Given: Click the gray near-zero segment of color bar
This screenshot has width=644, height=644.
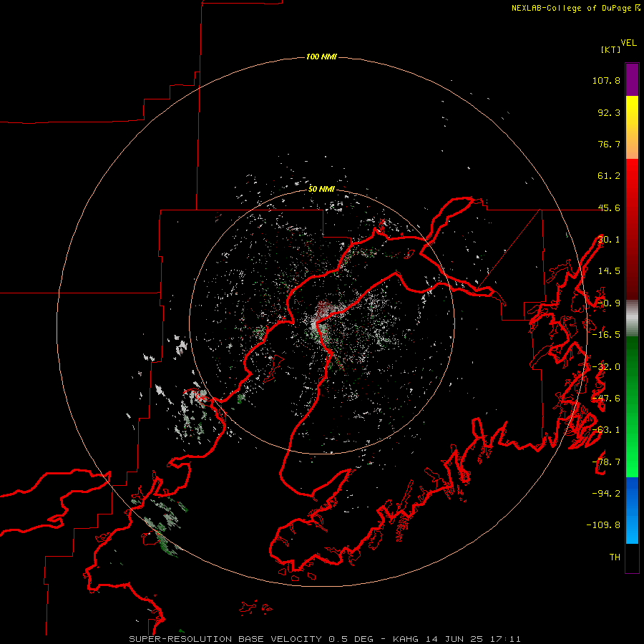Looking at the screenshot, I should (632, 318).
